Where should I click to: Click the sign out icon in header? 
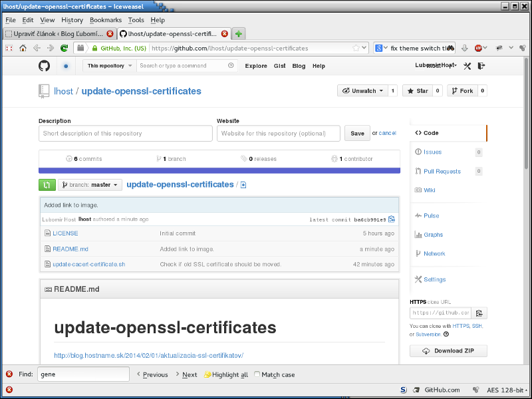tap(481, 66)
